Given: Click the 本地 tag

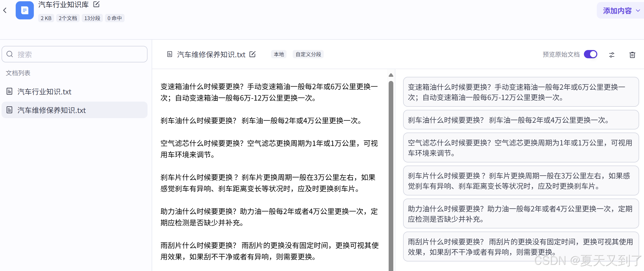Looking at the screenshot, I should click(x=279, y=54).
